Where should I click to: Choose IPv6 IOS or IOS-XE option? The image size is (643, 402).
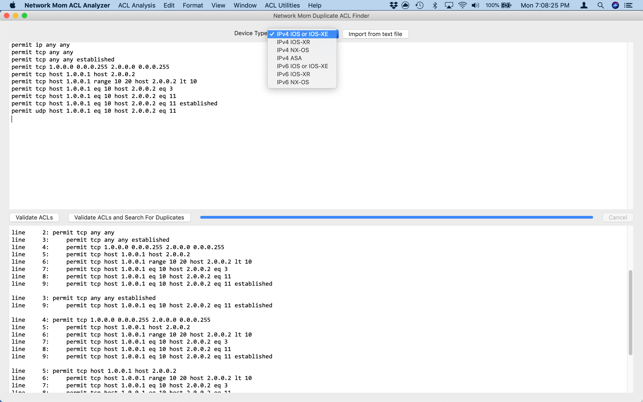[x=302, y=66]
